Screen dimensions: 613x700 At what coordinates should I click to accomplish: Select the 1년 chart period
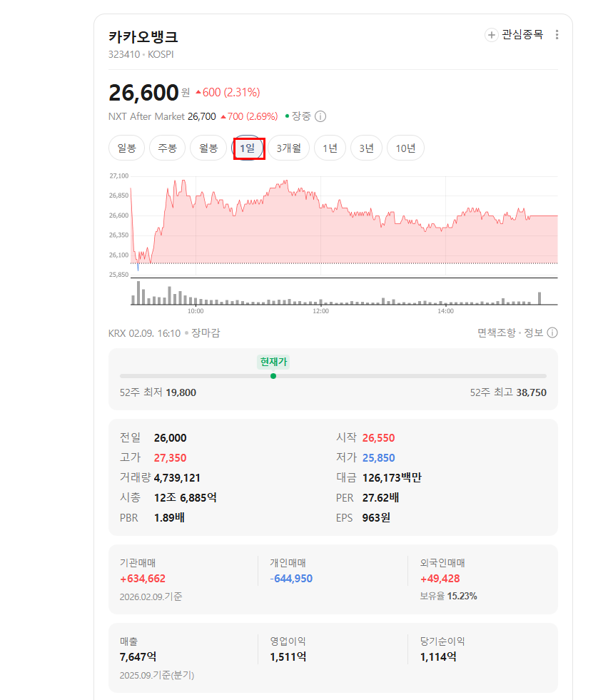point(330,148)
